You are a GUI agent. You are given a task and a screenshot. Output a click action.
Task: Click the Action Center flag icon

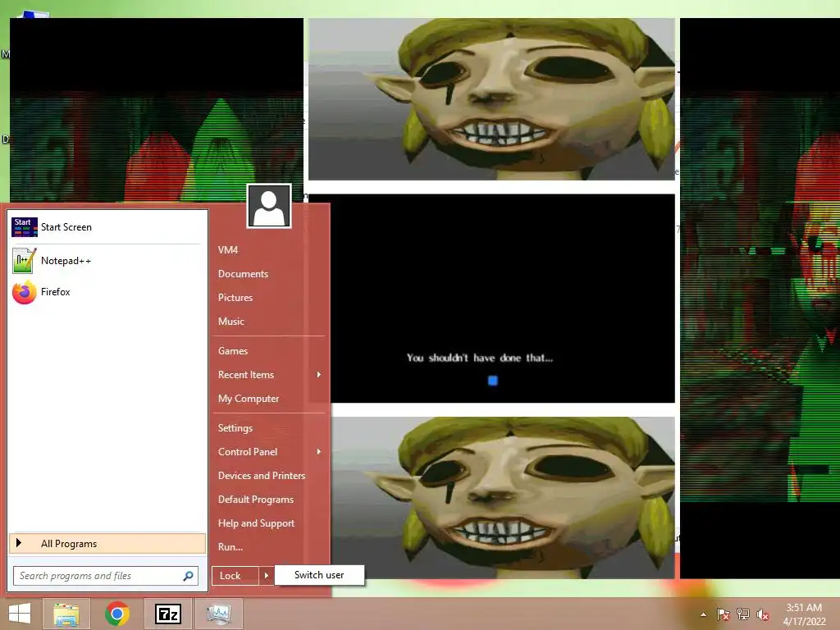(724, 614)
